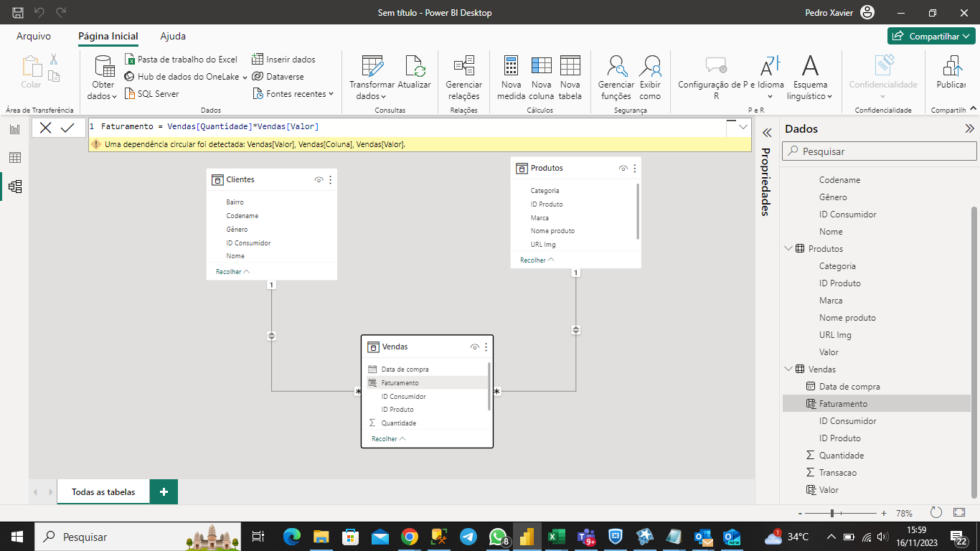Collapse the Produtos table via Recolher
This screenshot has height=551, width=980.
click(x=537, y=260)
